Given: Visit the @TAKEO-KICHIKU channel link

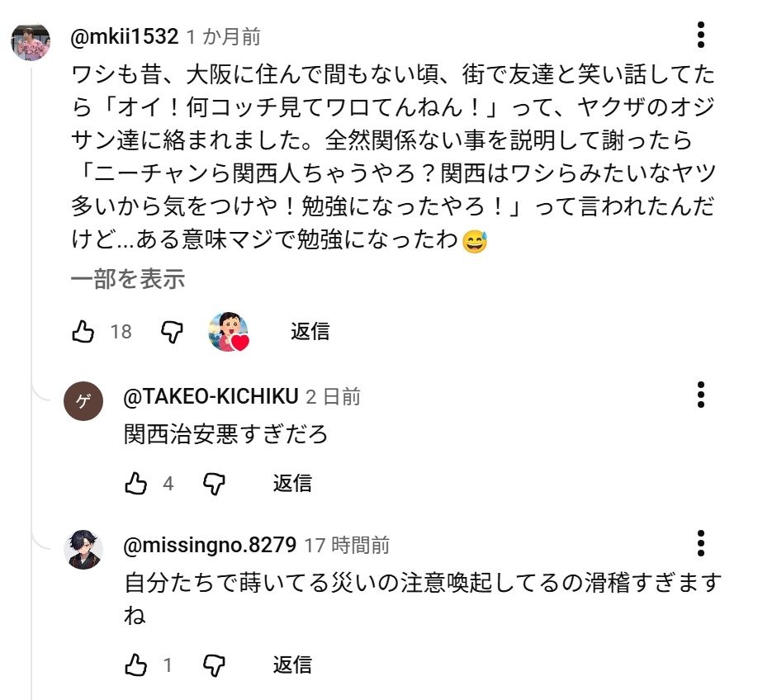Looking at the screenshot, I should pos(211,397).
